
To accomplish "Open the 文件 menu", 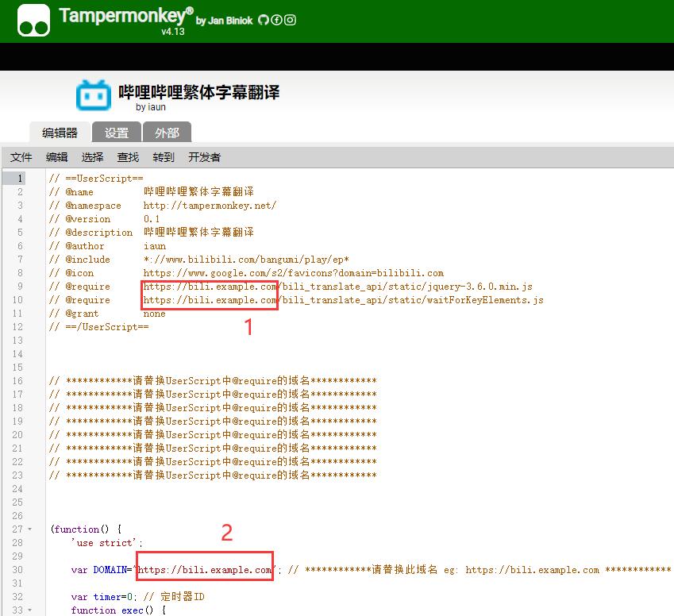I will [21, 157].
